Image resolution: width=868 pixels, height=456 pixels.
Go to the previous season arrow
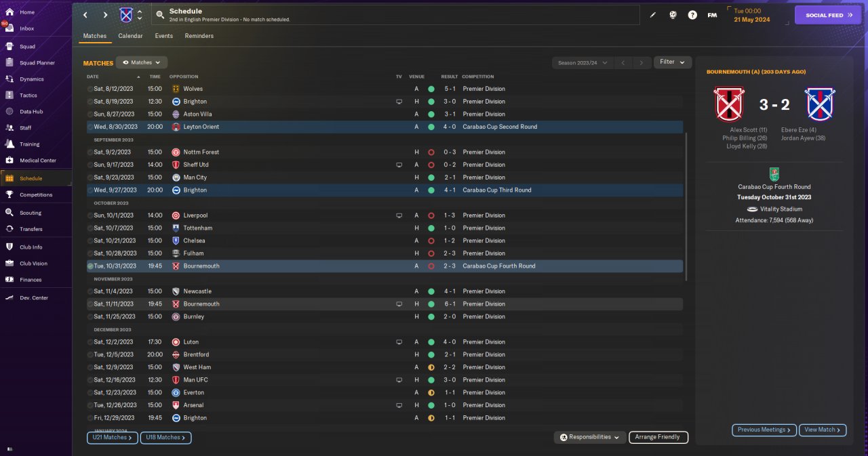(x=623, y=62)
